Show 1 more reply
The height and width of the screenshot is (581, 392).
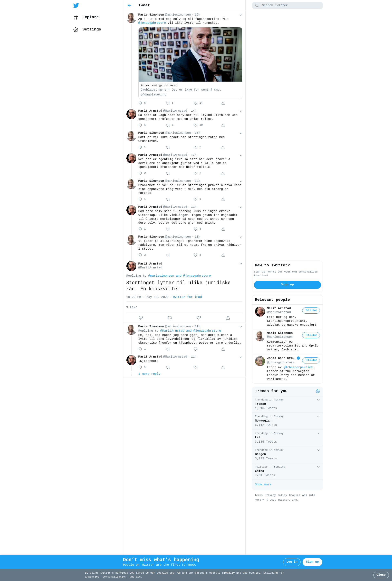(149, 374)
